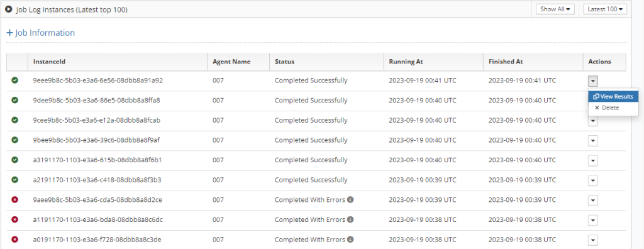644x249 pixels.
Task: Click info icon on 9aee9b8c error status
Action: coord(350,199)
